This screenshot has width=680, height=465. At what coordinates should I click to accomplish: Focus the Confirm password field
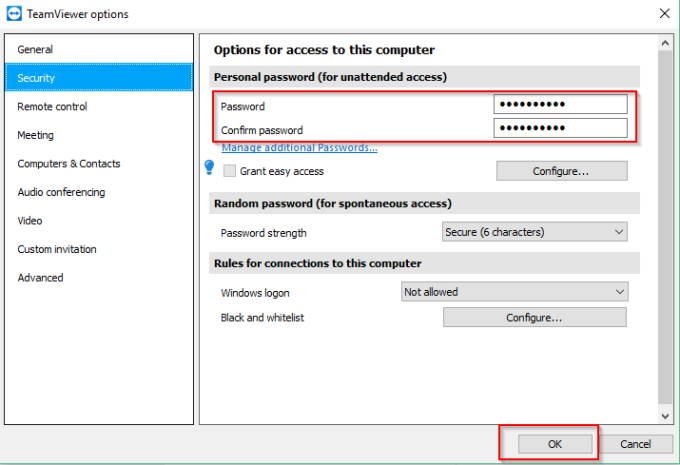(560, 128)
